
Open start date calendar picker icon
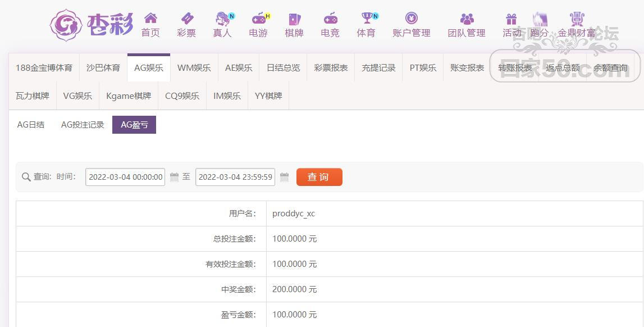pyautogui.click(x=174, y=177)
